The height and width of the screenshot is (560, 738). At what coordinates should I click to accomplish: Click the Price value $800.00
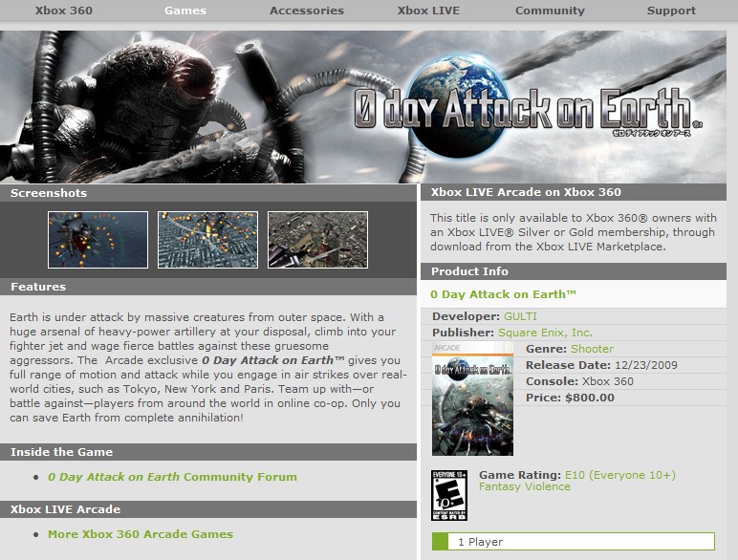coord(590,398)
